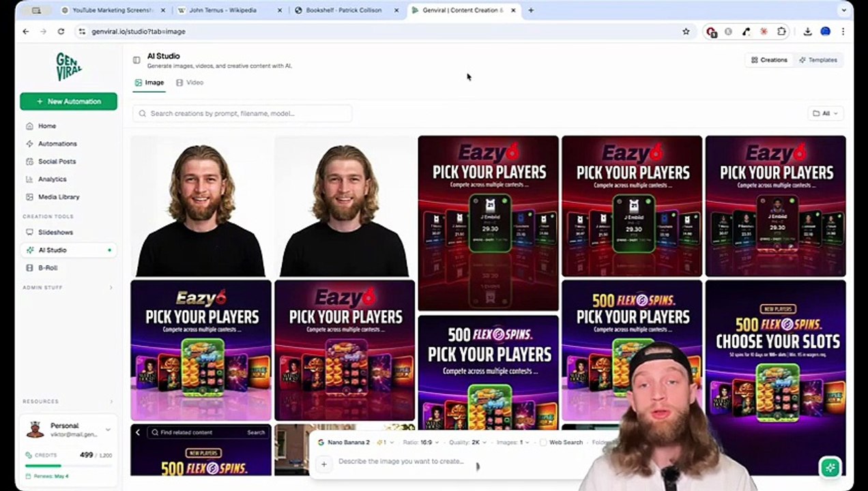868x491 pixels.
Task: Open the Templates view
Action: pyautogui.click(x=818, y=60)
